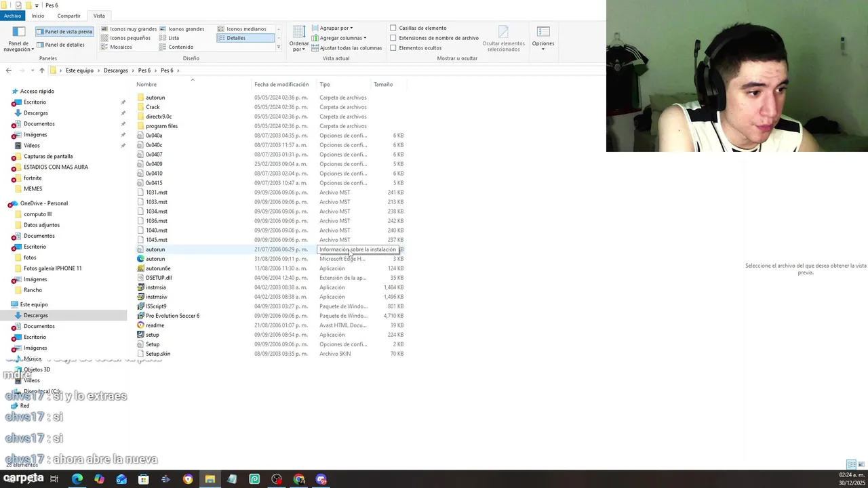Click Este equipo in address bar
Image resolution: width=868 pixels, height=488 pixels.
tap(79, 70)
